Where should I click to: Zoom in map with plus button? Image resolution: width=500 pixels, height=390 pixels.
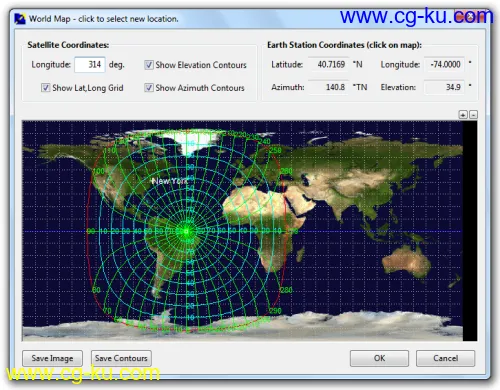(463, 115)
